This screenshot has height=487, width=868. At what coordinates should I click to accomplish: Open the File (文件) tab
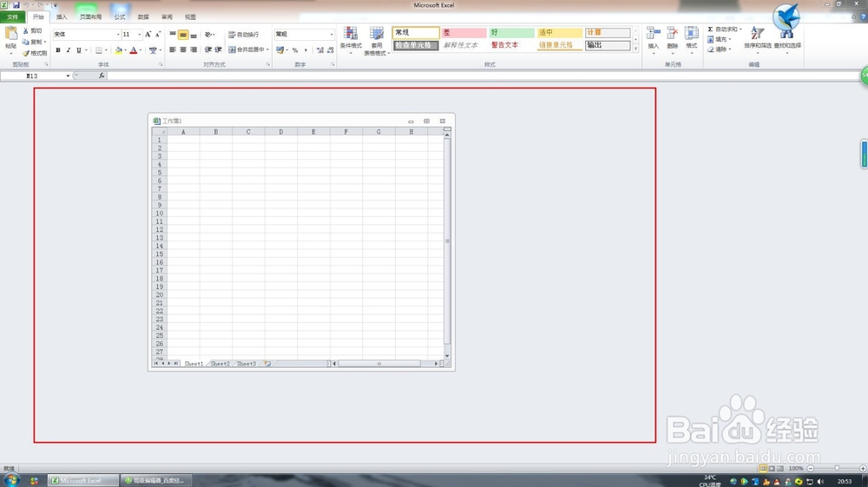tap(13, 17)
